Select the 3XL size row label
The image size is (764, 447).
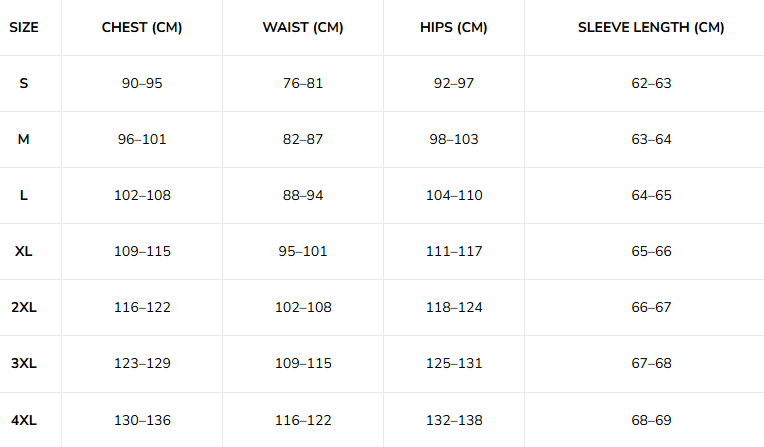24,364
